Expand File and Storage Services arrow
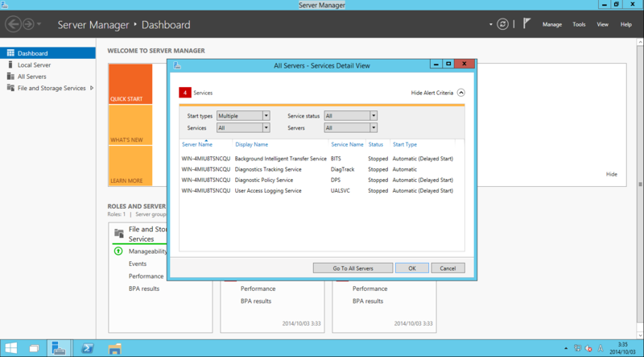This screenshot has width=644, height=357. (x=92, y=88)
